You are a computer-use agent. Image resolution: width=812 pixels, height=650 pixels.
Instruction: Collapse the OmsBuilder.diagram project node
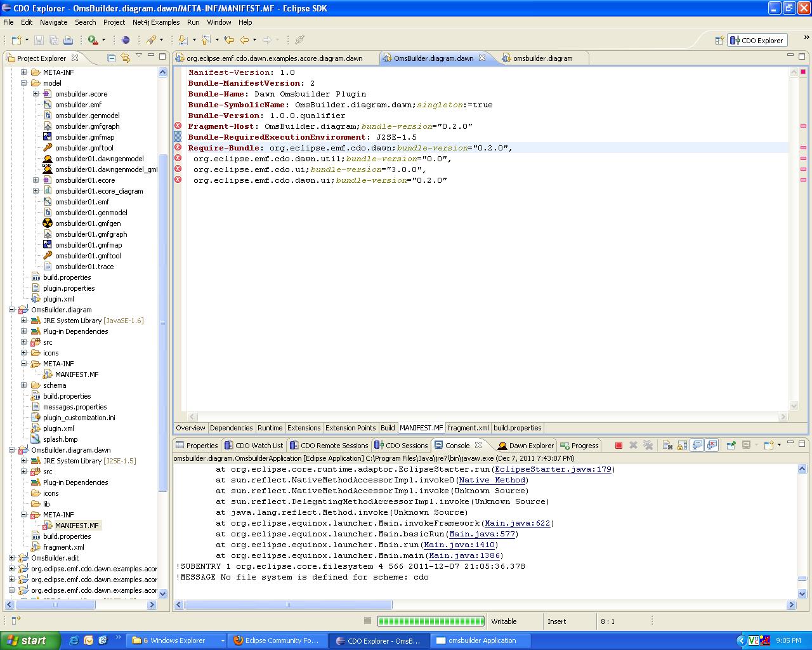[x=12, y=310]
